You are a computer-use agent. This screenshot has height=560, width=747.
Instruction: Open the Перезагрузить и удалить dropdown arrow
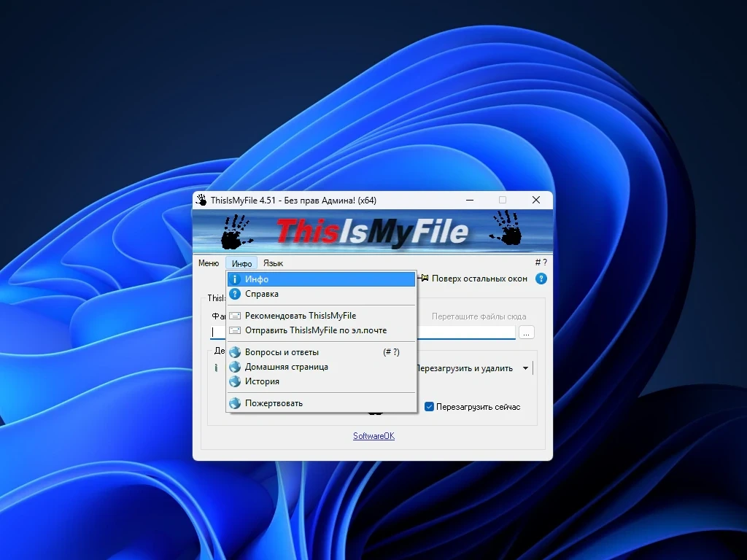[525, 368]
